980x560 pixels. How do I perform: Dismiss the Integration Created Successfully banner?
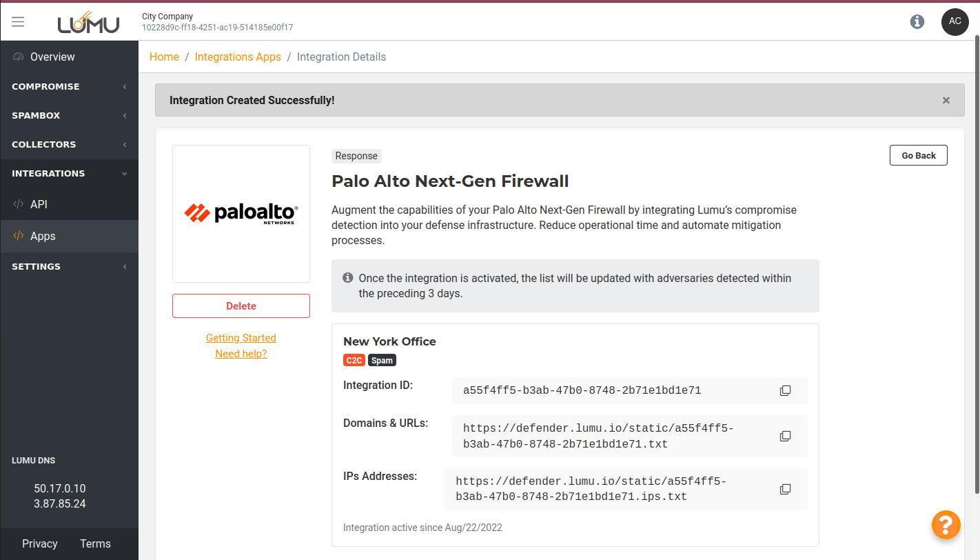[946, 101]
